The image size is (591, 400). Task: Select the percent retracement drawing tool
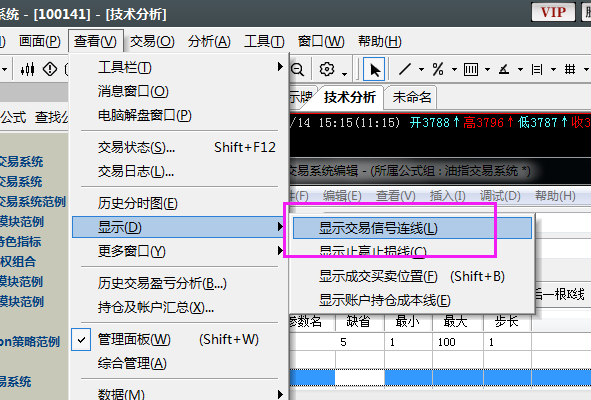point(438,69)
